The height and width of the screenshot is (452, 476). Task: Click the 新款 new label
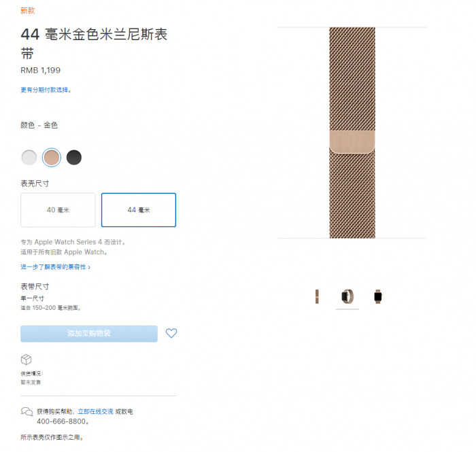28,11
